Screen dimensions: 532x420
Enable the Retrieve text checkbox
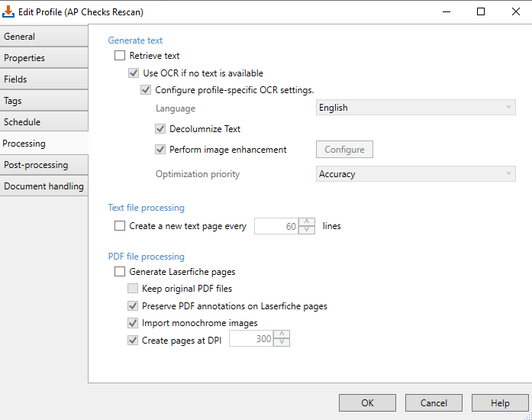pyautogui.click(x=120, y=55)
